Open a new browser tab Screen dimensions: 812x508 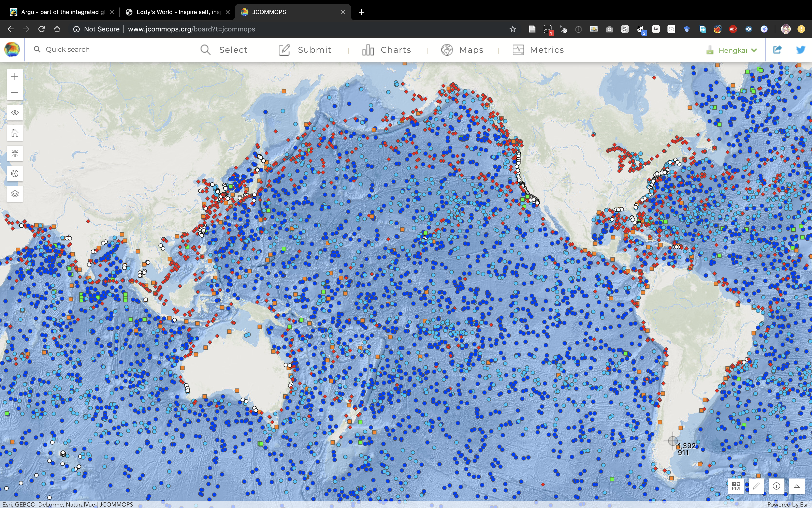point(361,12)
